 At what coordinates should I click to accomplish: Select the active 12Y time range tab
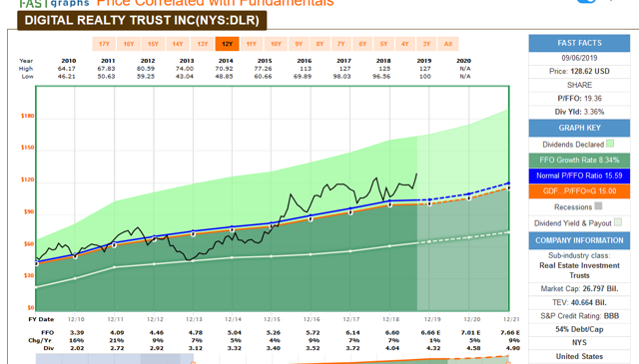pyautogui.click(x=227, y=44)
